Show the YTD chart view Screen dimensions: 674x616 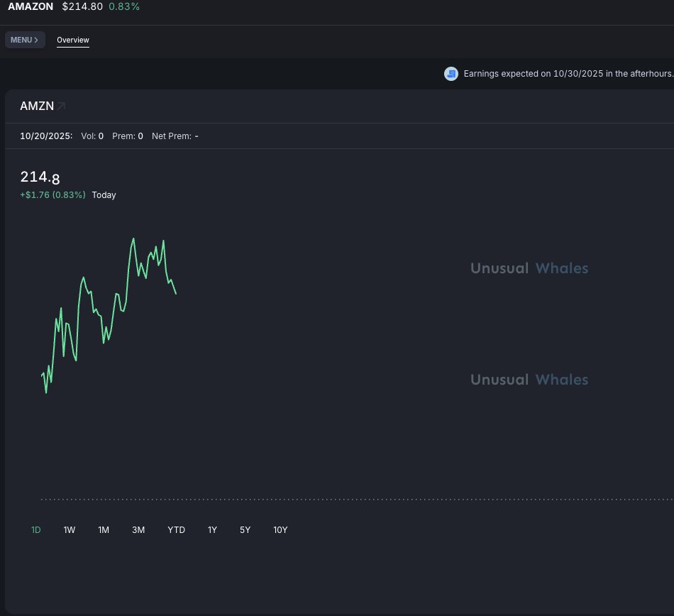click(x=176, y=530)
